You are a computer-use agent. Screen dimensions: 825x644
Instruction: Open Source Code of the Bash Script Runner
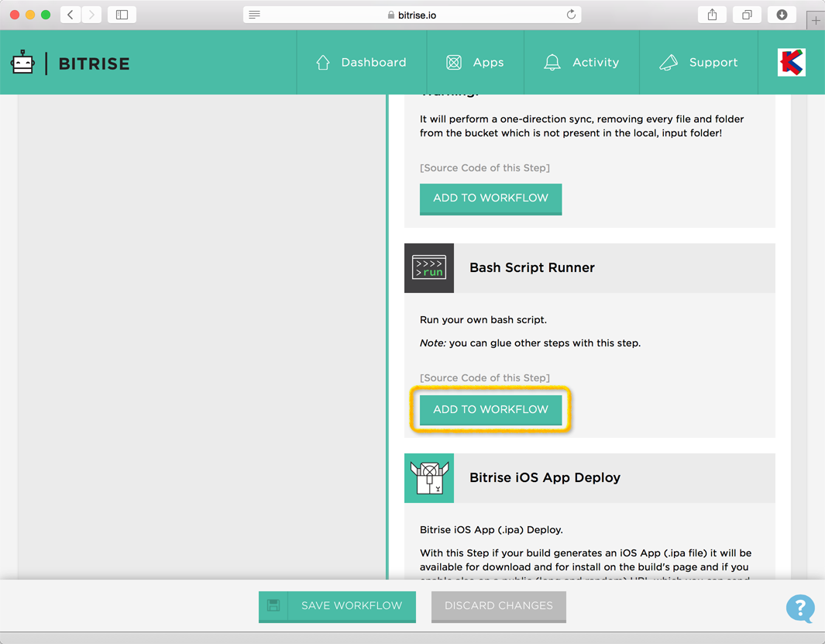(x=484, y=377)
